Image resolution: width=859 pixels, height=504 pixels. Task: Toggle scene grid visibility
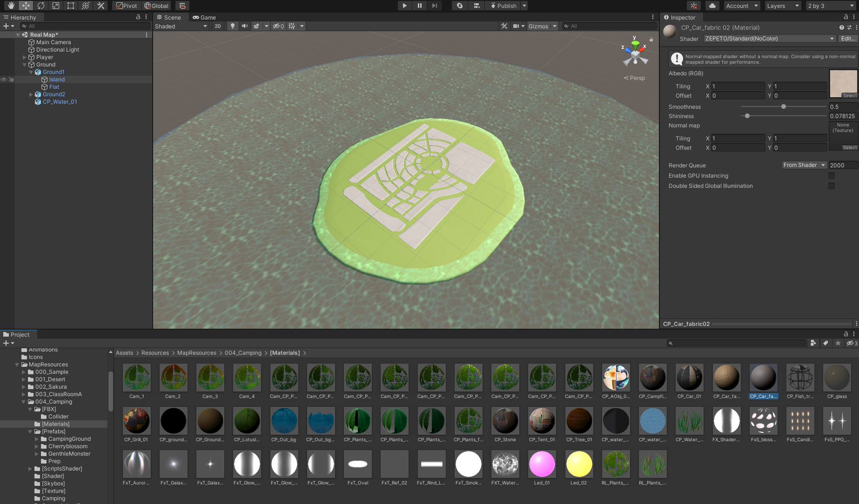pos(292,26)
